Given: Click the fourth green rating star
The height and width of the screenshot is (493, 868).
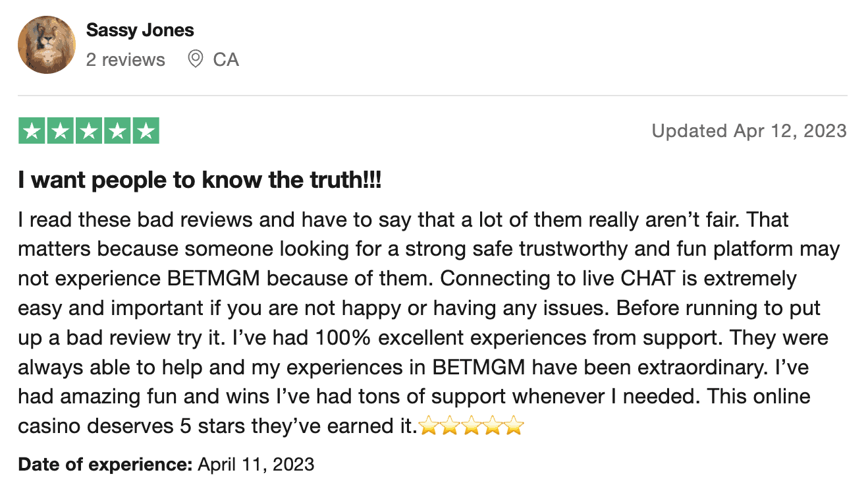Looking at the screenshot, I should (117, 130).
